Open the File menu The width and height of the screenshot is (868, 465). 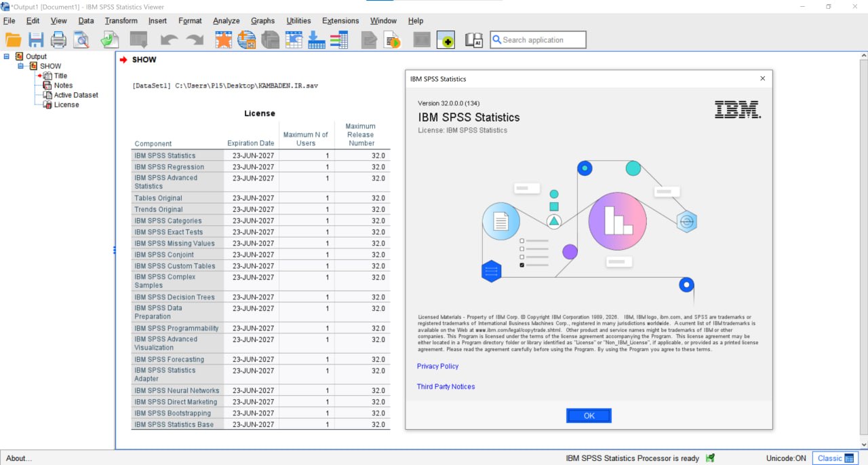point(9,21)
